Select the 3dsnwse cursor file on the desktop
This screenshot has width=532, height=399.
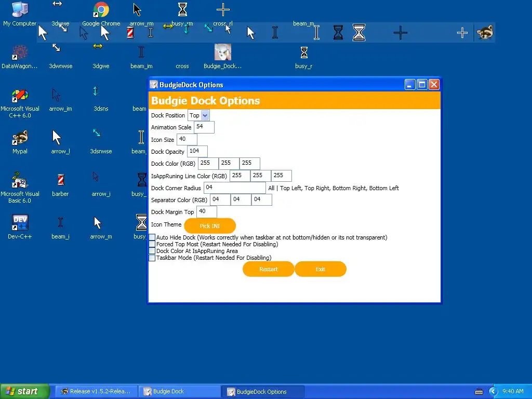pyautogui.click(x=101, y=142)
